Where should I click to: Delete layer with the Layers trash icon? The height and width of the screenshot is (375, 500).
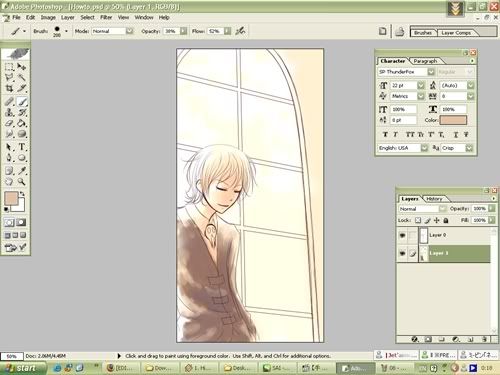coord(484,339)
